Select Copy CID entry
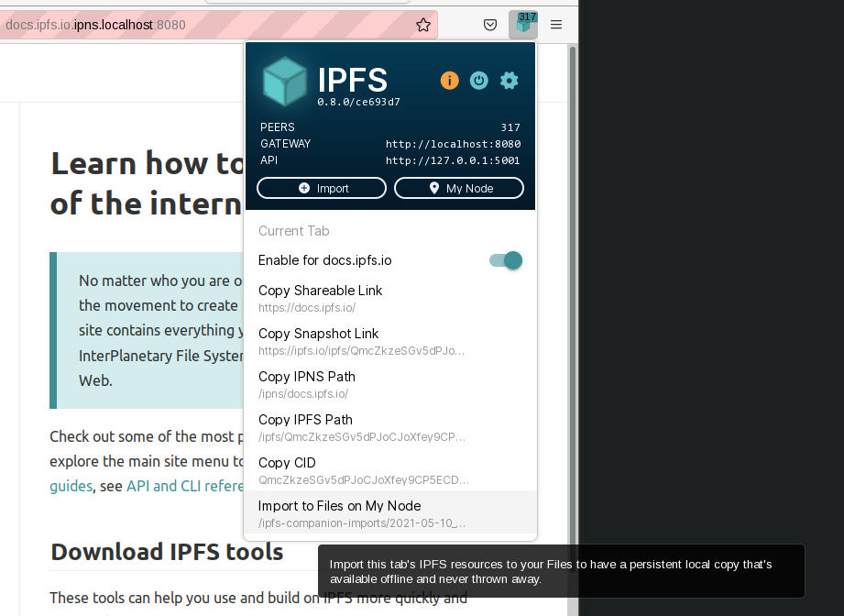This screenshot has width=844, height=616. click(x=390, y=470)
